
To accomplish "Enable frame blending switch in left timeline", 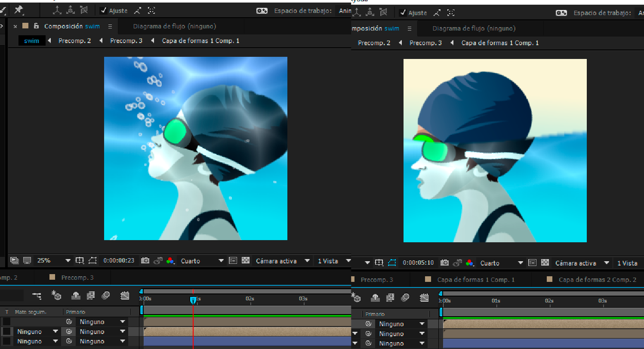I will click(90, 296).
